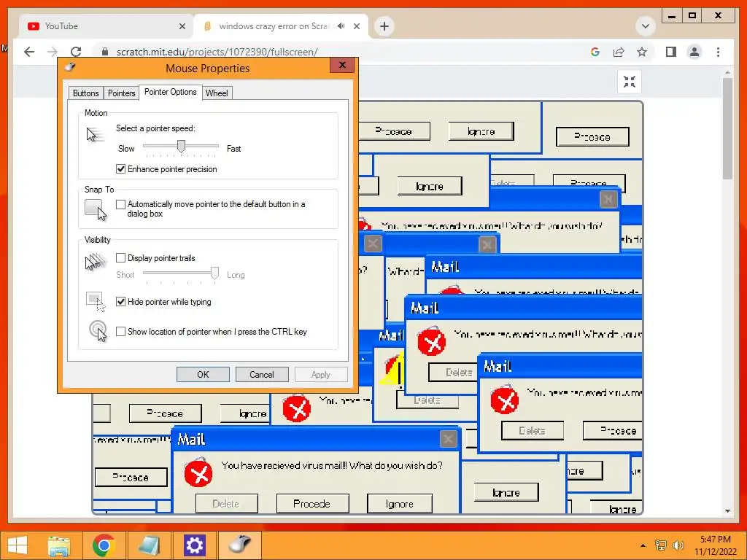
Task: Click the Google icon in the address bar
Action: pos(595,52)
